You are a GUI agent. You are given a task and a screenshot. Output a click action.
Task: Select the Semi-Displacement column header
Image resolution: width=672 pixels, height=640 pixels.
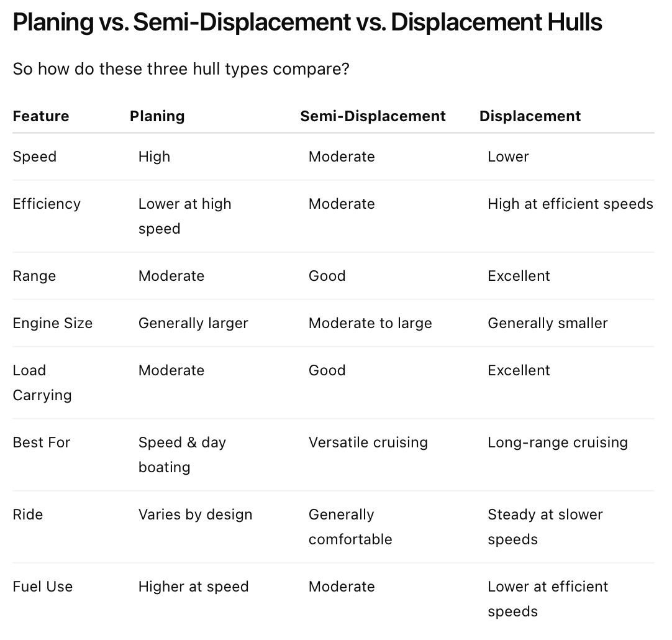373,116
